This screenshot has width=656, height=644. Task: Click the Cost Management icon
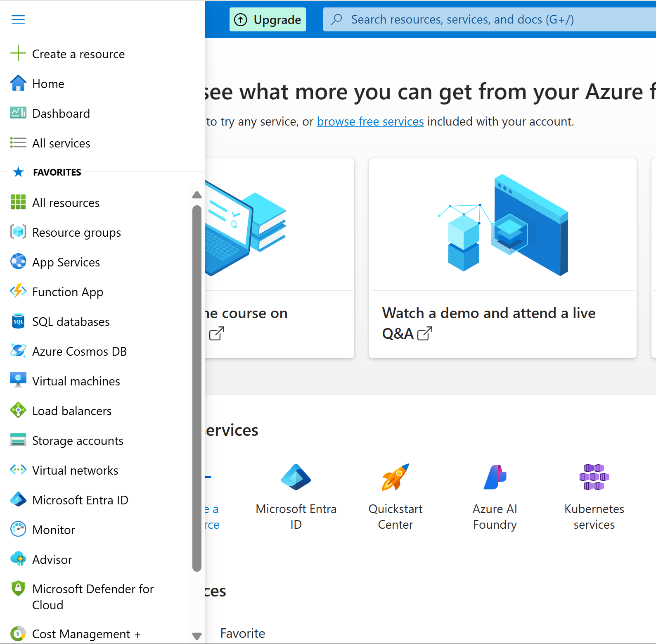click(x=18, y=633)
